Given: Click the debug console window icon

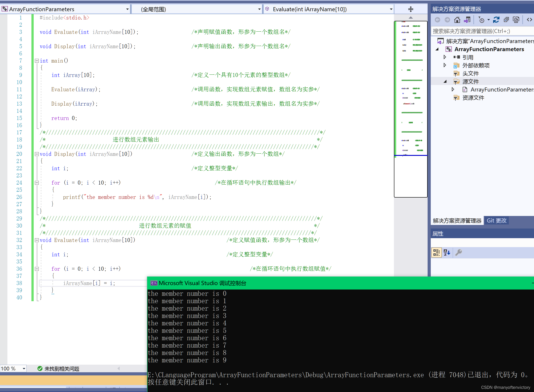Looking at the screenshot, I should pos(154,283).
